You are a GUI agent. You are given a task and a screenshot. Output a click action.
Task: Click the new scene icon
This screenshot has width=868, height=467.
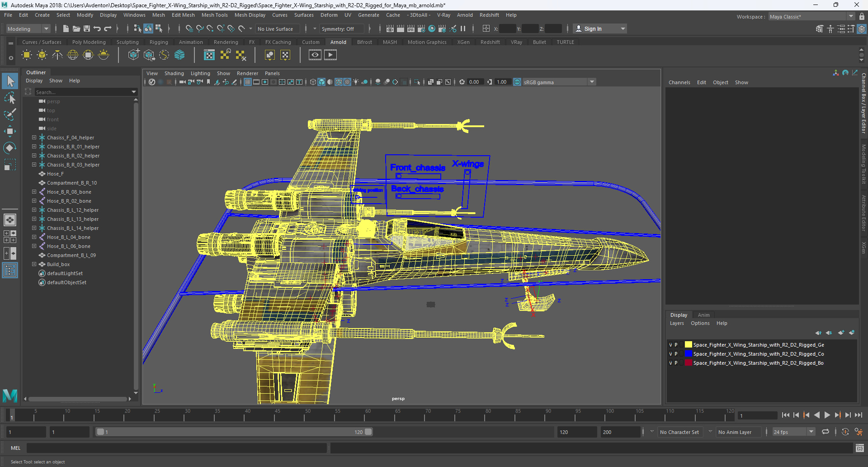click(66, 29)
